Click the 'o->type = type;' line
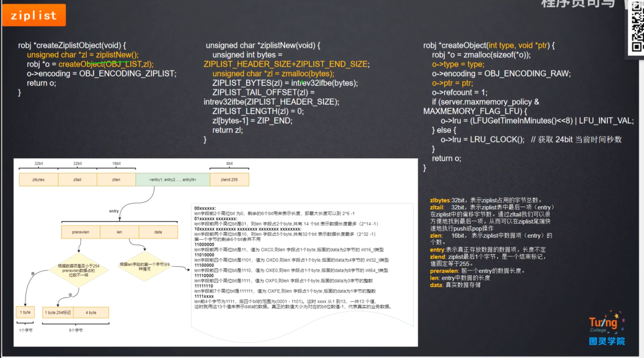Screen dimensions: 644x358 (x=458, y=64)
